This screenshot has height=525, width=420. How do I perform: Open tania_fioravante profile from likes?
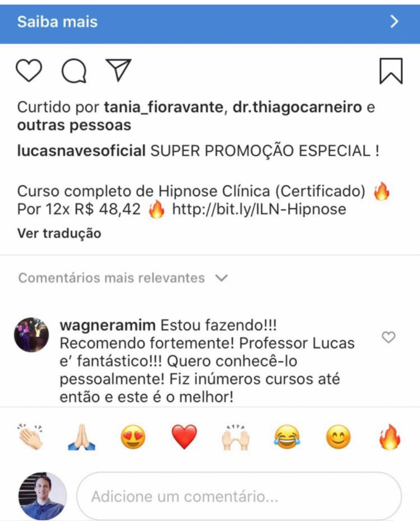164,108
